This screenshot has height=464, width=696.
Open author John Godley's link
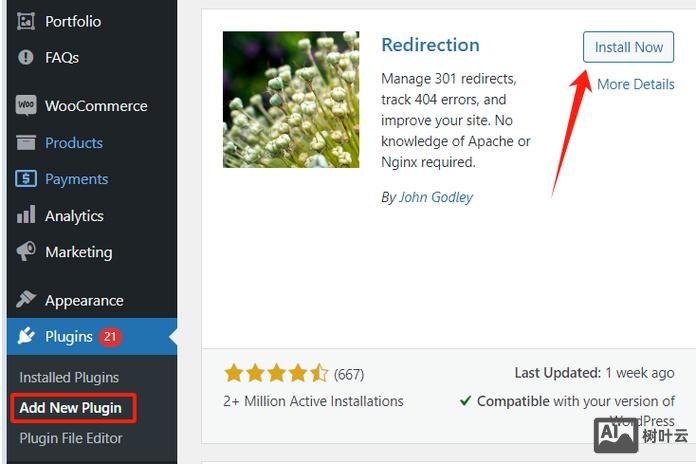click(x=436, y=197)
